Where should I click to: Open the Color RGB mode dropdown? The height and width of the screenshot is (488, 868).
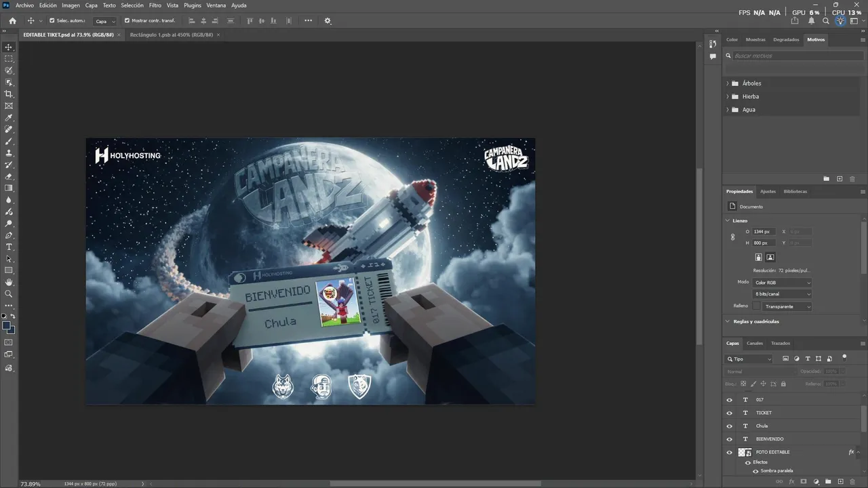tap(782, 283)
